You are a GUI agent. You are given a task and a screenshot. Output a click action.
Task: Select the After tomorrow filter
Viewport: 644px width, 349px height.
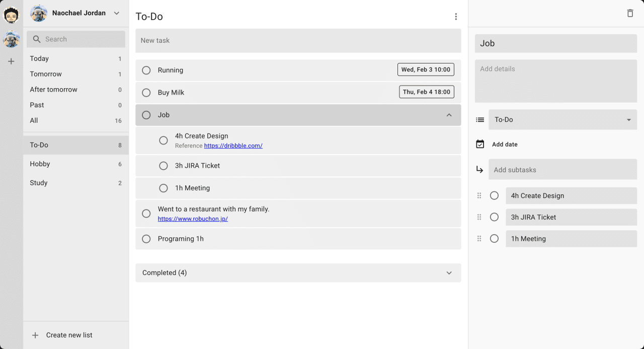pos(76,90)
